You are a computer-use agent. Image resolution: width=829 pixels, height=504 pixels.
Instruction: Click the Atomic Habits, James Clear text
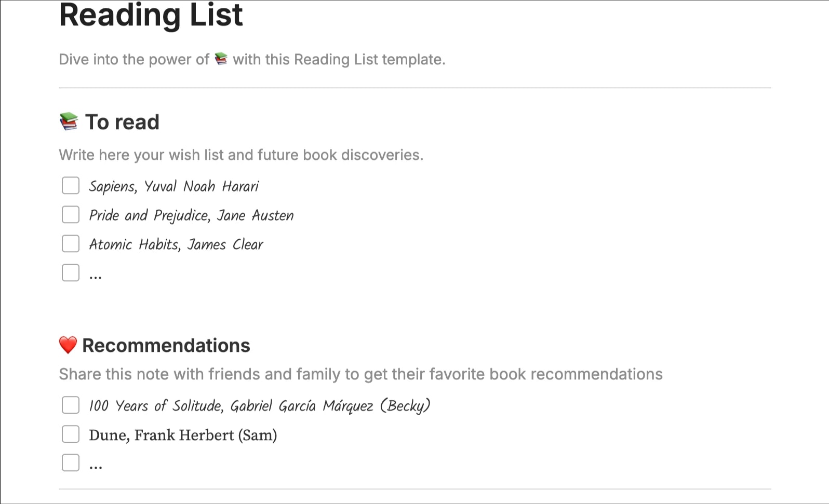click(x=176, y=244)
